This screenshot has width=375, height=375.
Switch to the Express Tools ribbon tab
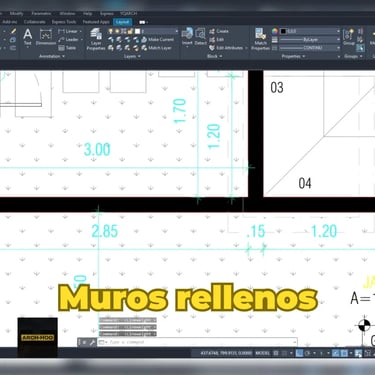pyautogui.click(x=64, y=22)
